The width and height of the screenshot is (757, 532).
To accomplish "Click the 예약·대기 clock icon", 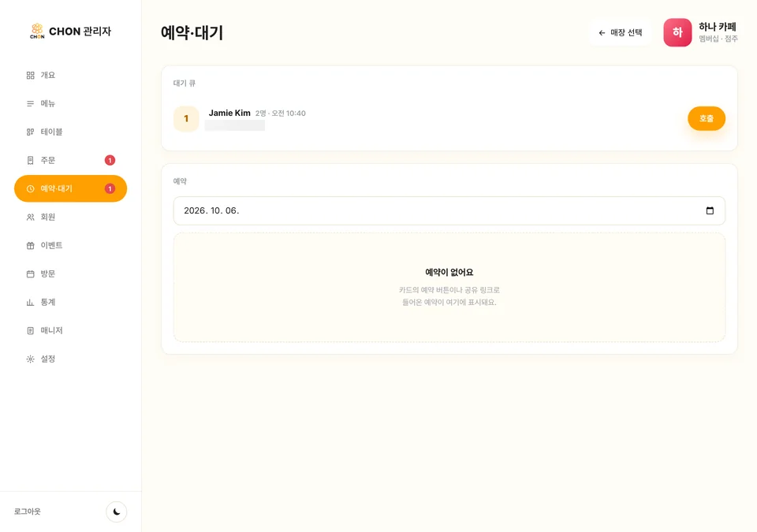I will tap(31, 188).
